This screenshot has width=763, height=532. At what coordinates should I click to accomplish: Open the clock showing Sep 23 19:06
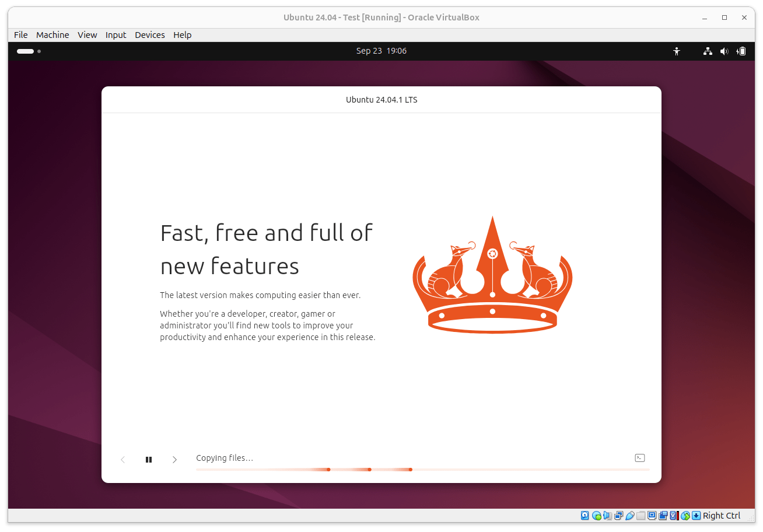pyautogui.click(x=381, y=51)
